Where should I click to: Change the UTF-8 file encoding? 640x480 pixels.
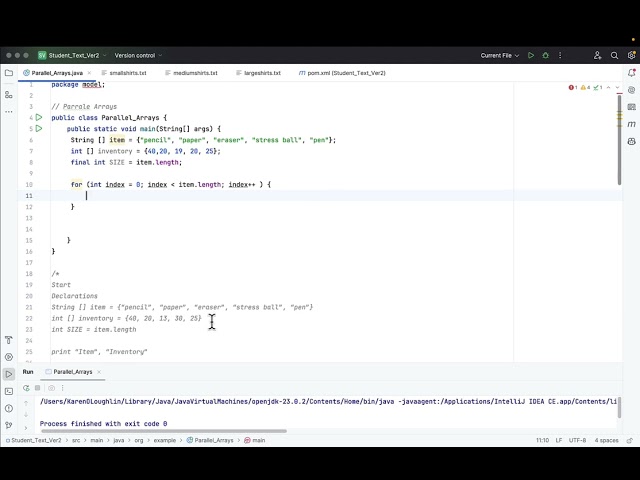pyautogui.click(x=578, y=440)
